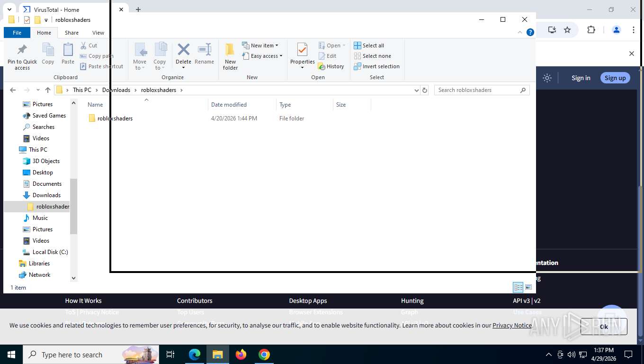
Task: Open the New item dropdown
Action: (x=260, y=45)
